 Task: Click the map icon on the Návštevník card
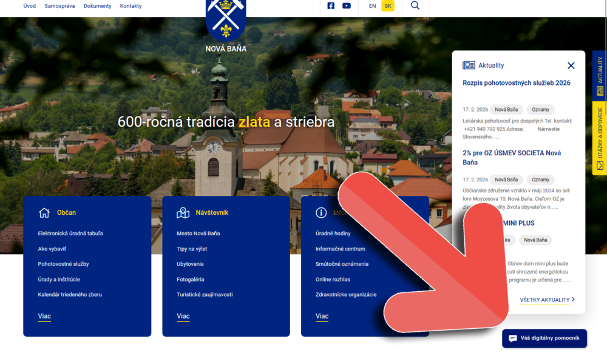pos(182,212)
